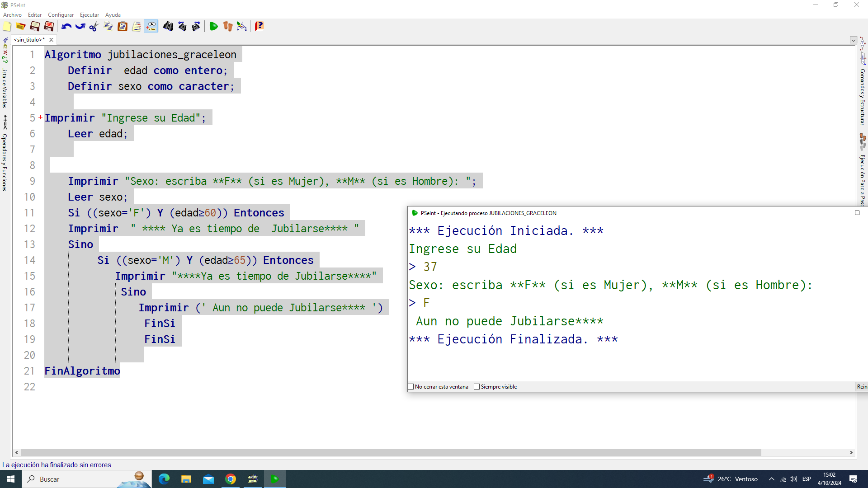Screen dimensions: 868x488
Task: Toggle Siempre visible checkbox
Action: pyautogui.click(x=476, y=387)
